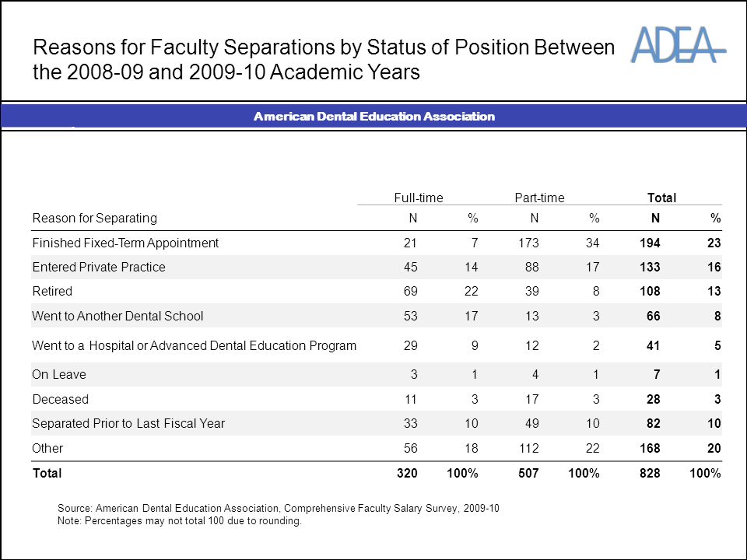Select the Other row label

[x=47, y=448]
